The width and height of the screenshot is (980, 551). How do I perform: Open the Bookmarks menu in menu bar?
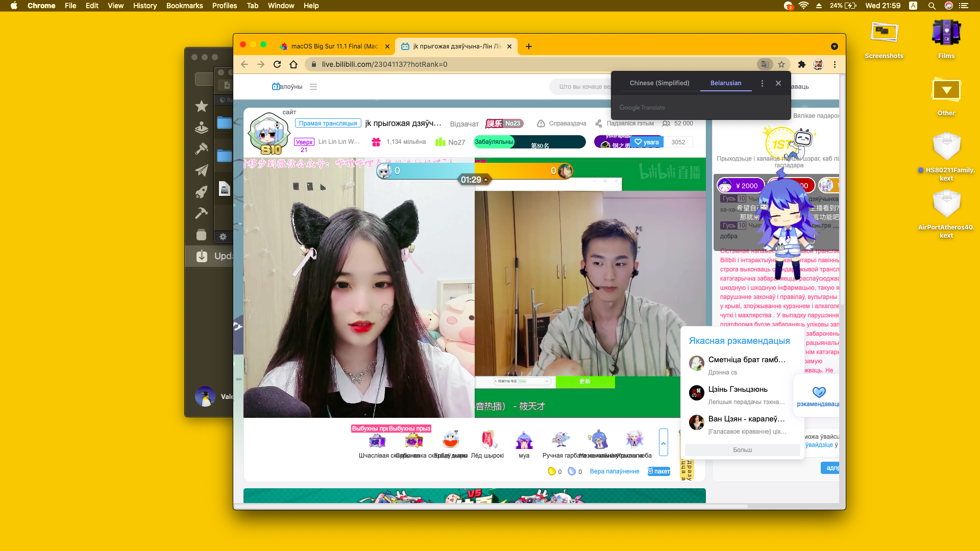(184, 6)
